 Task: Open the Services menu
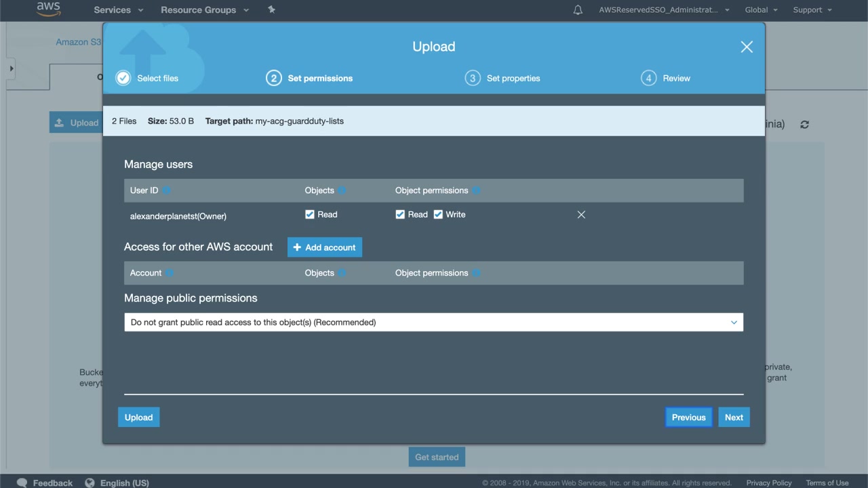(119, 10)
